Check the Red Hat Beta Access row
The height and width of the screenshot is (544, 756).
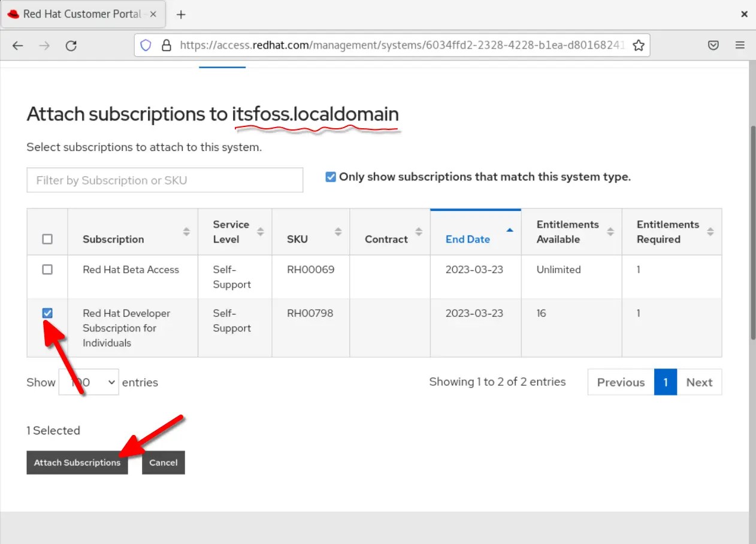[47, 270]
